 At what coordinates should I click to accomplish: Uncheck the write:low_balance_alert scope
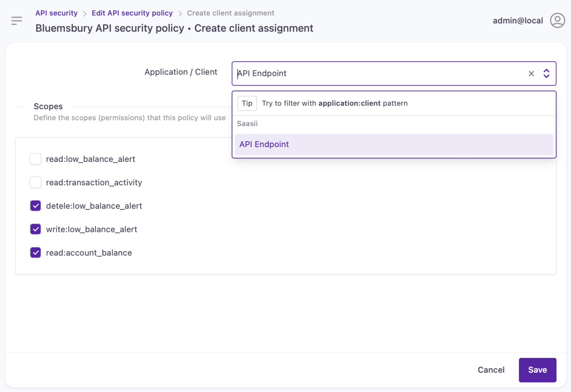pos(36,229)
